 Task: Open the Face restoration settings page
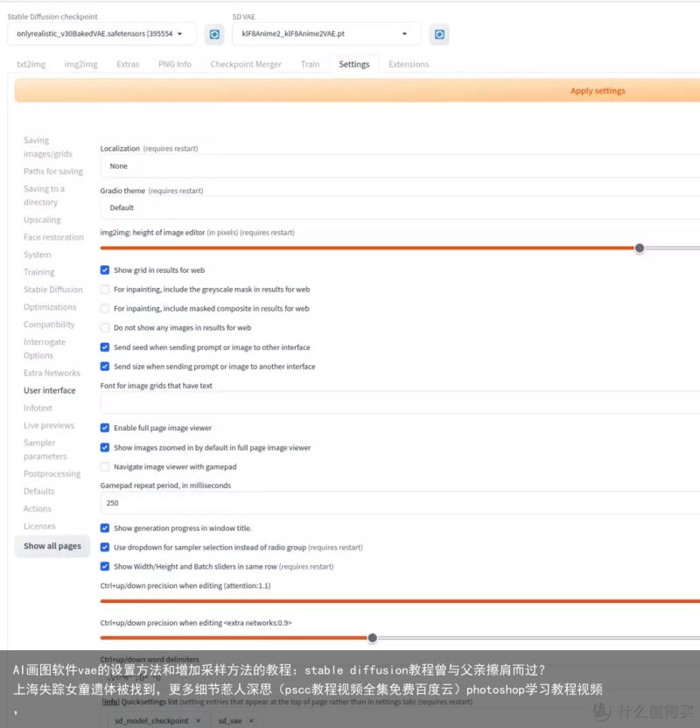coord(54,237)
